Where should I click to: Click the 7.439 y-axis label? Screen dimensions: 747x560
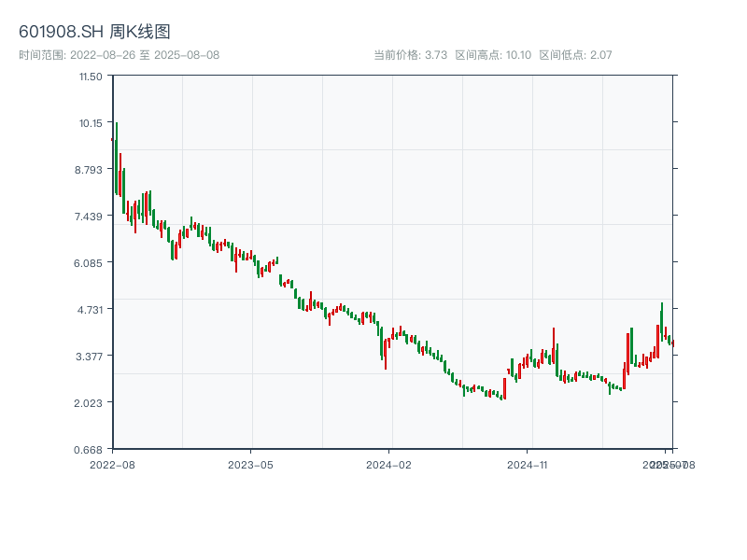(x=90, y=216)
